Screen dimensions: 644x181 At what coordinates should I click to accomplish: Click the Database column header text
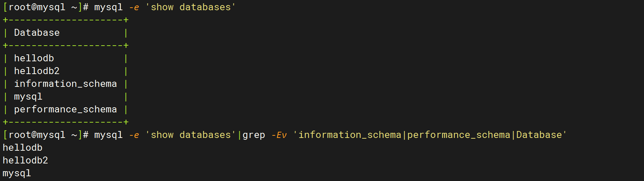point(37,33)
